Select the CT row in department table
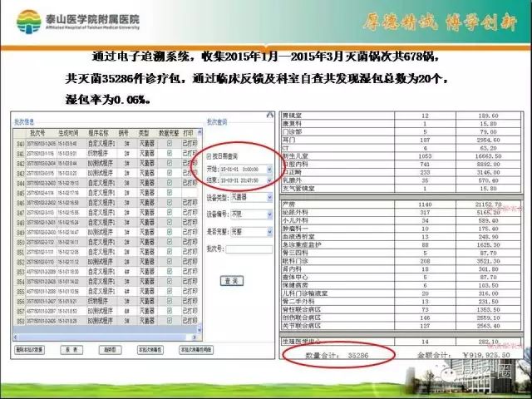Viewport: 532px width, 399px height. (401, 148)
